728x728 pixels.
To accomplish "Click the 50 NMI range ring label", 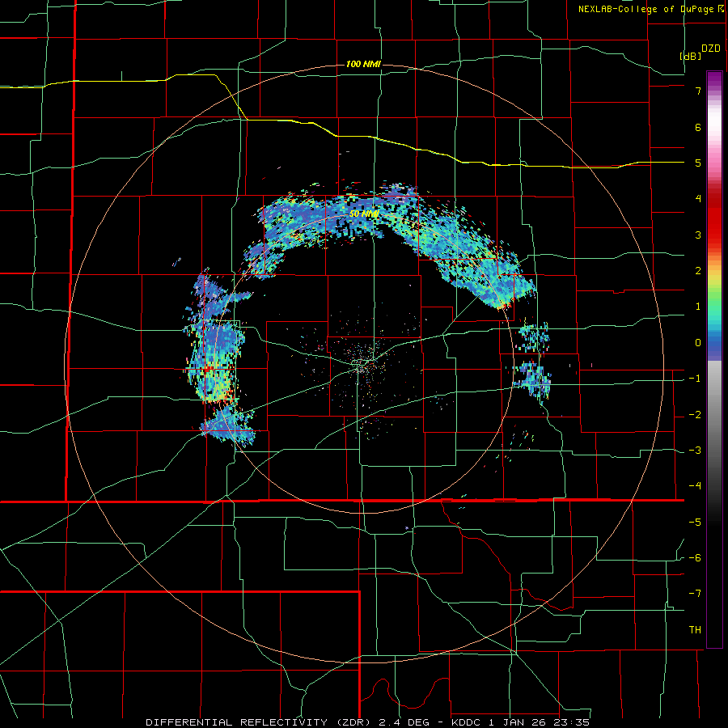I will [x=365, y=214].
